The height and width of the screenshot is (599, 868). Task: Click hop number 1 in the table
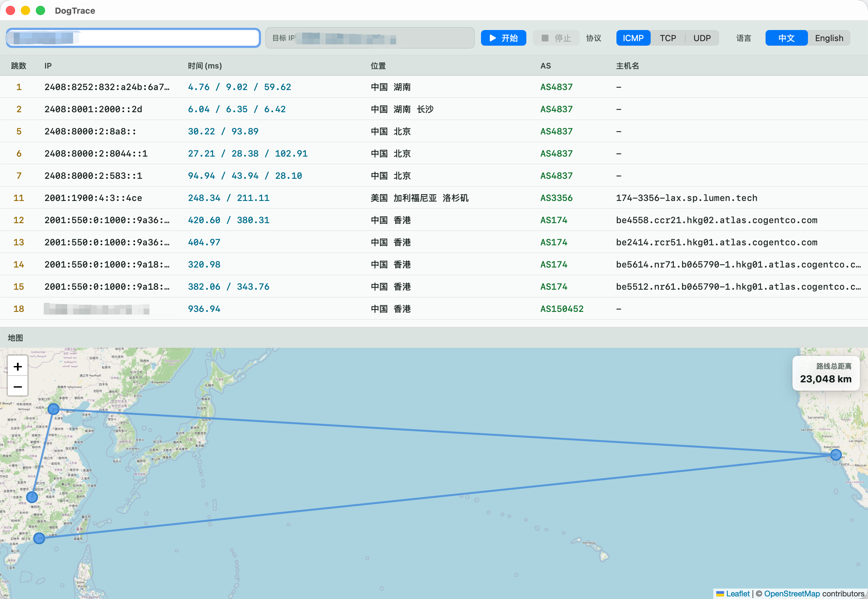click(19, 87)
